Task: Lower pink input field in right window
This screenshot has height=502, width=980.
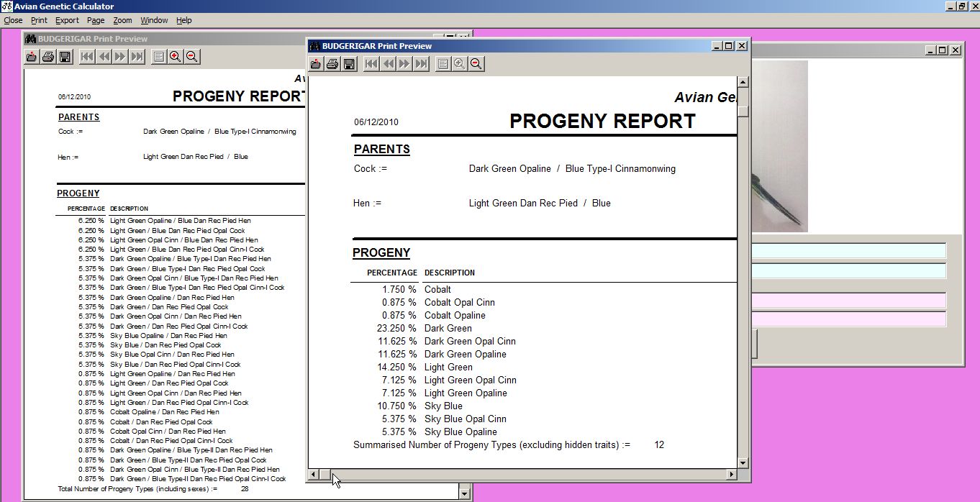Action: [848, 319]
